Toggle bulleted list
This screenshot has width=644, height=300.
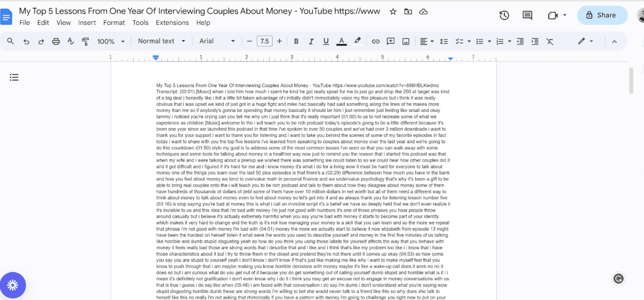click(480, 41)
